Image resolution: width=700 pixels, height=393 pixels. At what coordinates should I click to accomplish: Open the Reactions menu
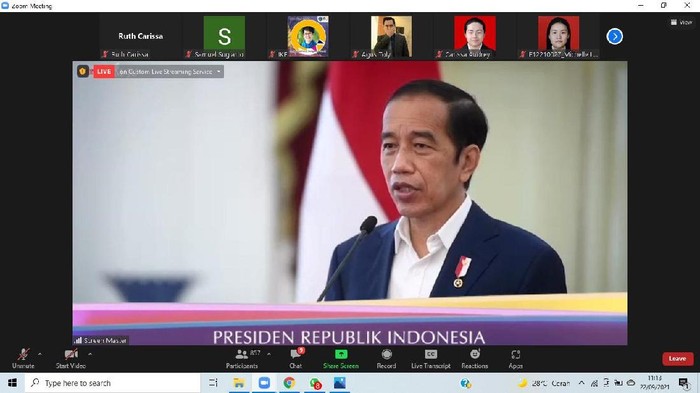pyautogui.click(x=475, y=359)
